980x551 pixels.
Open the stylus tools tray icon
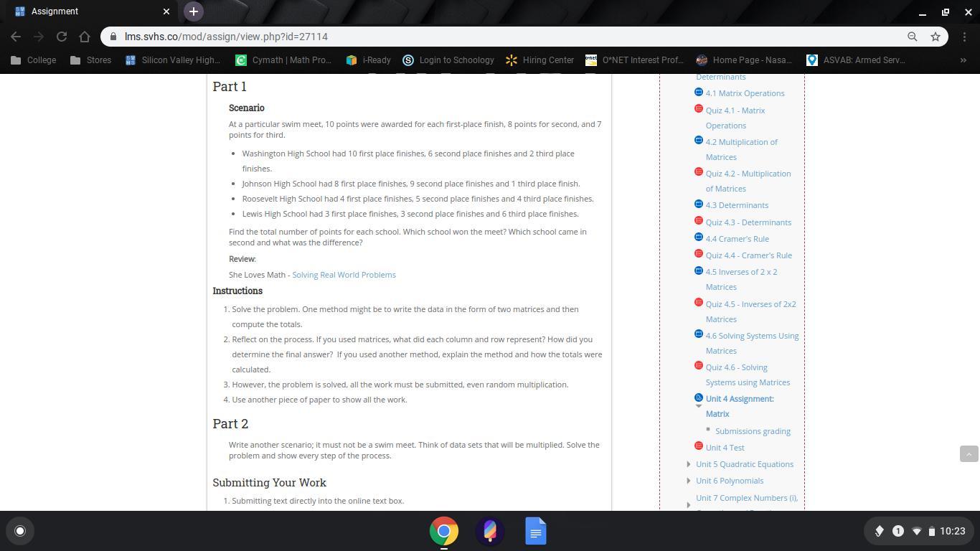tap(879, 531)
